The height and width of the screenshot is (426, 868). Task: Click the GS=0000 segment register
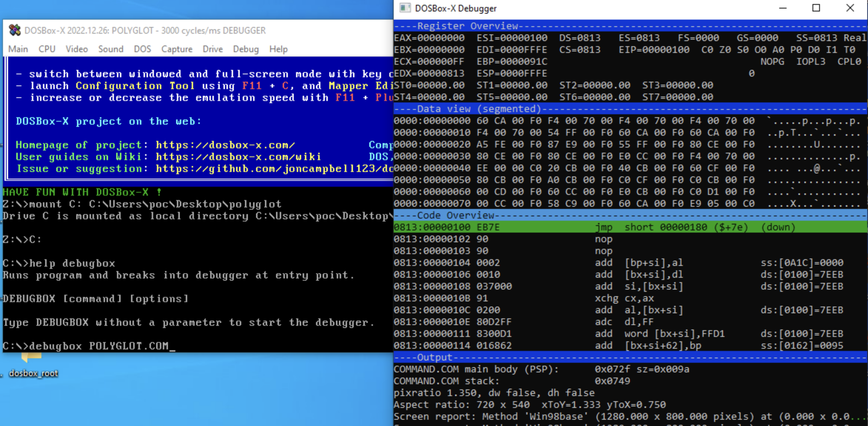pos(758,38)
